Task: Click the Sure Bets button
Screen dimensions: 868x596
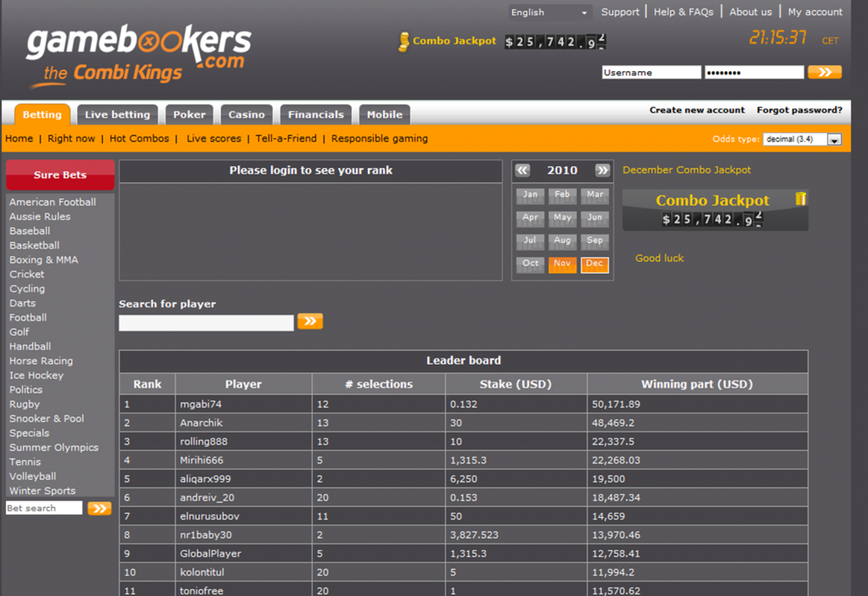Action: pos(60,175)
